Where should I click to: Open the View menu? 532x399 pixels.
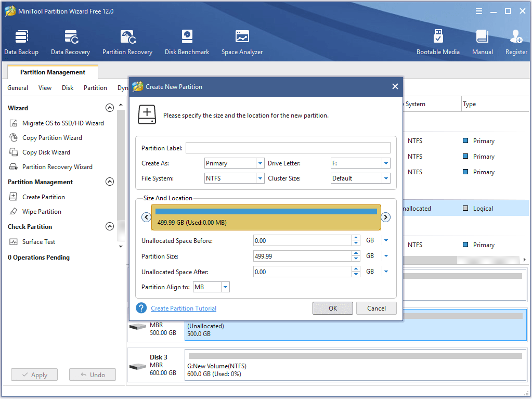point(45,88)
